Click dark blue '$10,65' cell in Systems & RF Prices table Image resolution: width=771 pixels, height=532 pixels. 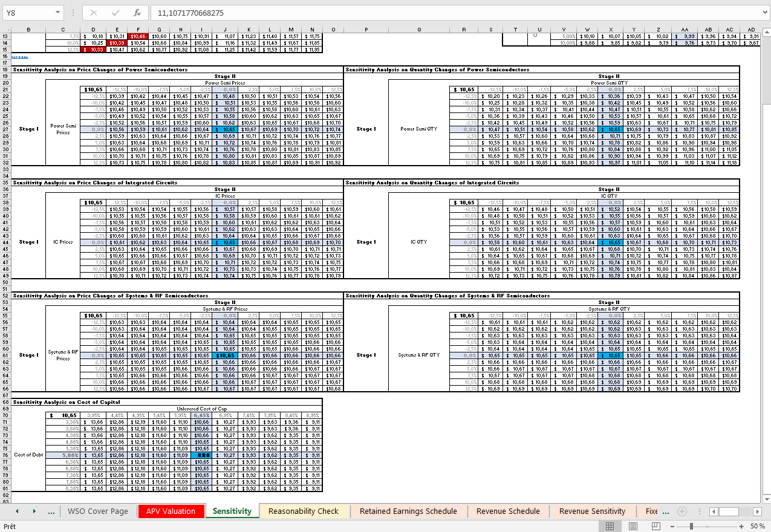[x=226, y=355]
